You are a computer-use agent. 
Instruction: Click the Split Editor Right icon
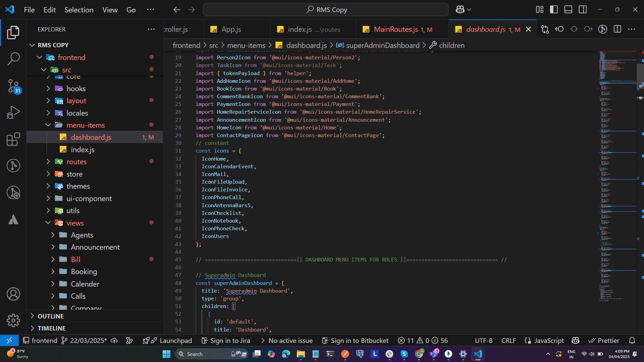(x=617, y=29)
